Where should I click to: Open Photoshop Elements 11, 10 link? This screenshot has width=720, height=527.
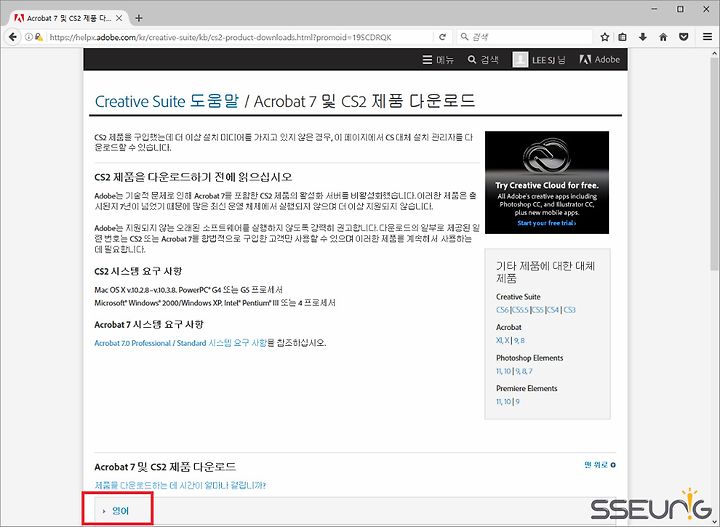tap(504, 371)
